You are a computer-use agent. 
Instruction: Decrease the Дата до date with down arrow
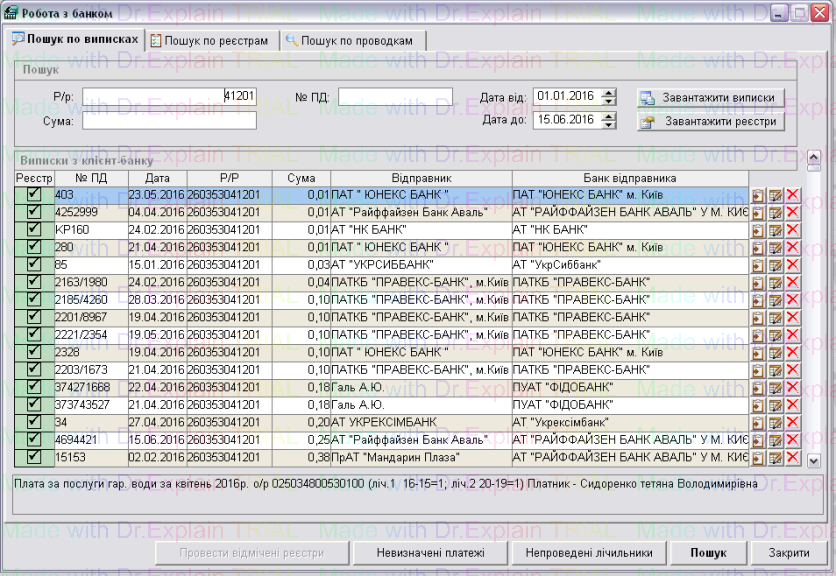click(610, 124)
